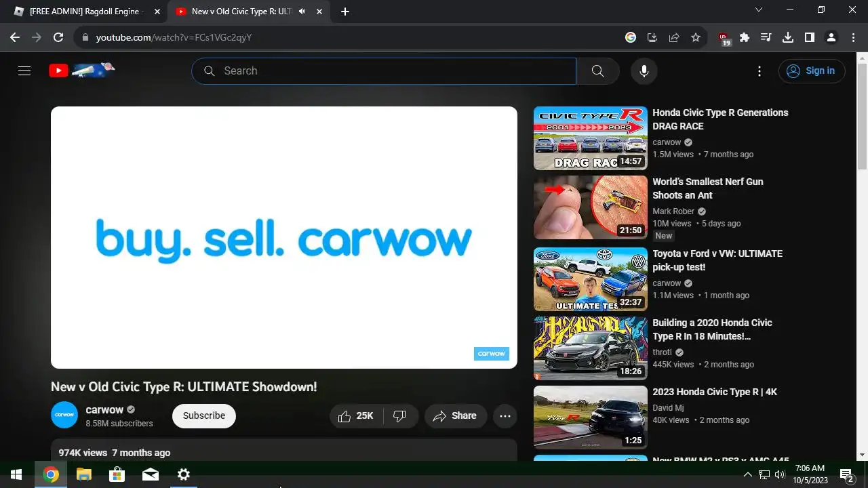Share this page from address bar

click(x=674, y=37)
